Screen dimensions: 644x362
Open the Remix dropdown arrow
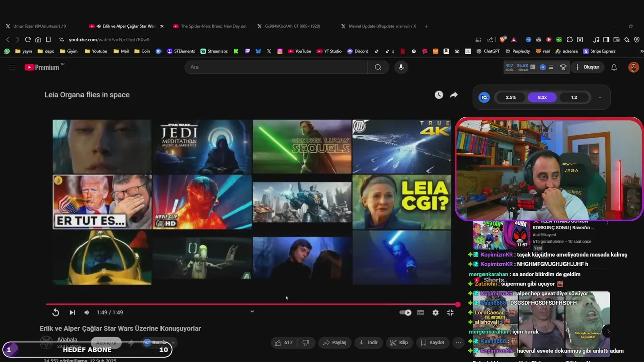(173, 343)
